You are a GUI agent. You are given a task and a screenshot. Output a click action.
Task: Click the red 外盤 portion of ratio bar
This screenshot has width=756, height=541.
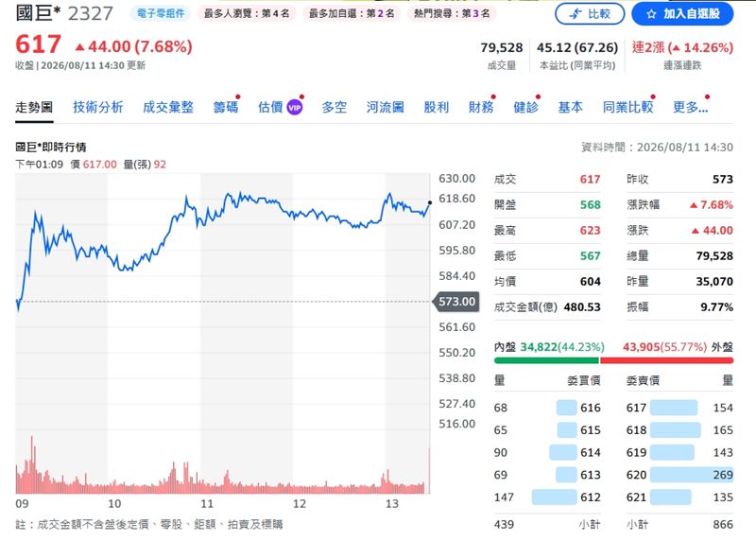click(666, 360)
